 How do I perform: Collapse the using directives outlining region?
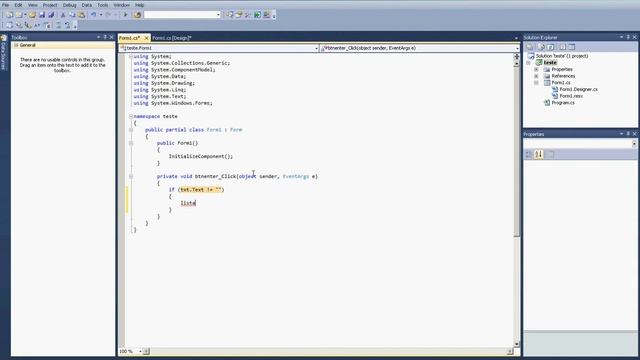point(131,56)
